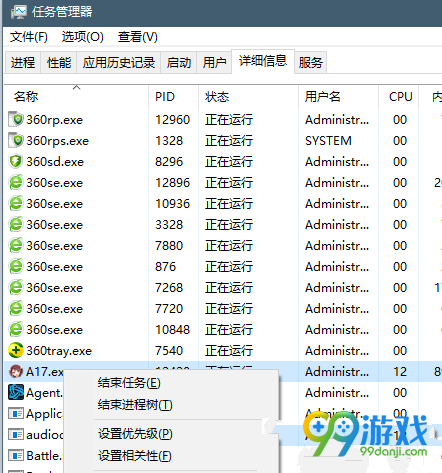Click PID value 12960
This screenshot has width=442, height=473.
[x=173, y=120]
